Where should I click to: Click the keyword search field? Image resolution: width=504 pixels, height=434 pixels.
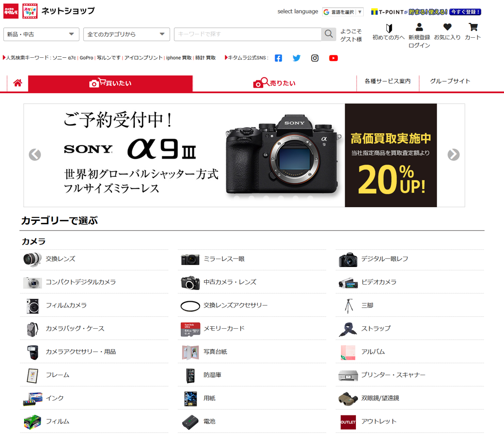coord(248,34)
